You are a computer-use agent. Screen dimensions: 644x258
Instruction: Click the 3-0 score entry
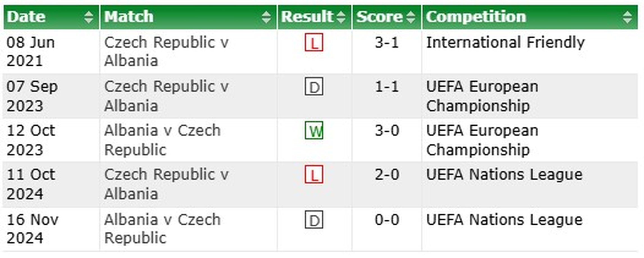(387, 131)
